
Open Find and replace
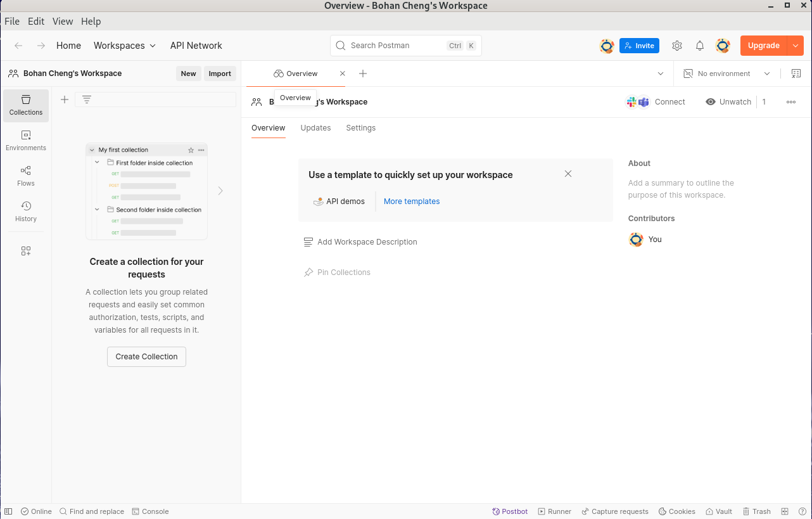point(92,511)
